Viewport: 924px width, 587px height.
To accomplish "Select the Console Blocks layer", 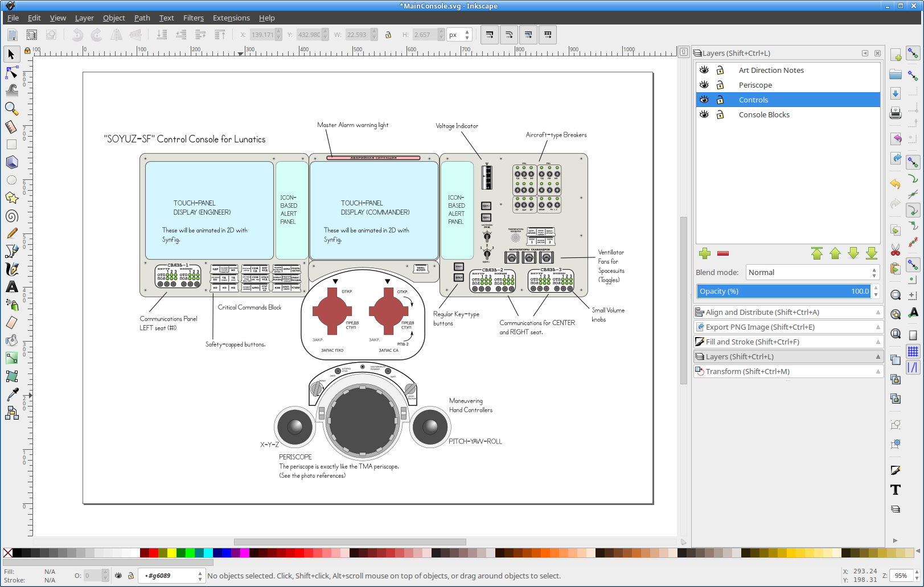I will 764,114.
